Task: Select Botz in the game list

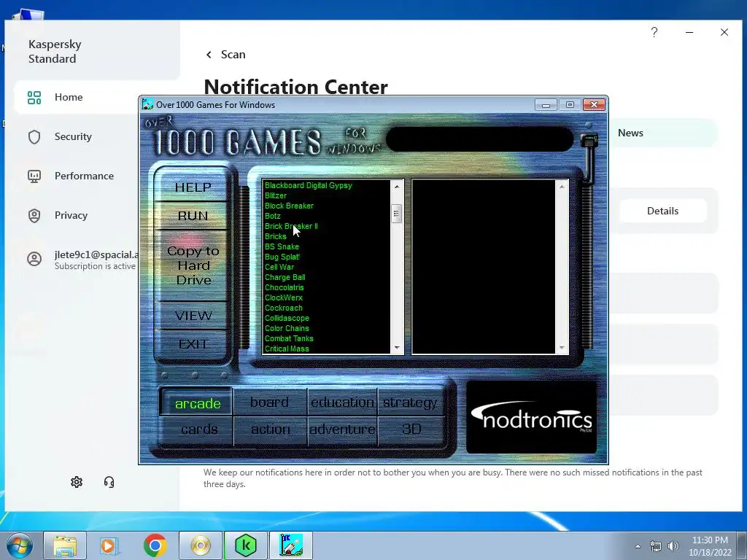Action: point(273,216)
